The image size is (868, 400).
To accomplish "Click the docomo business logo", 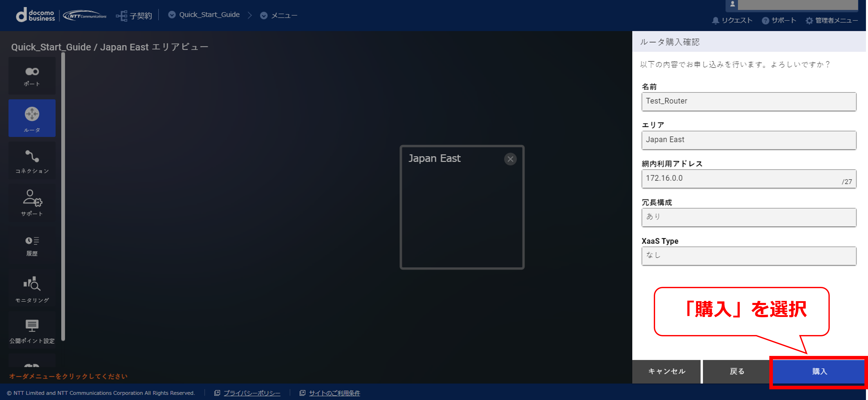I will click(x=35, y=15).
